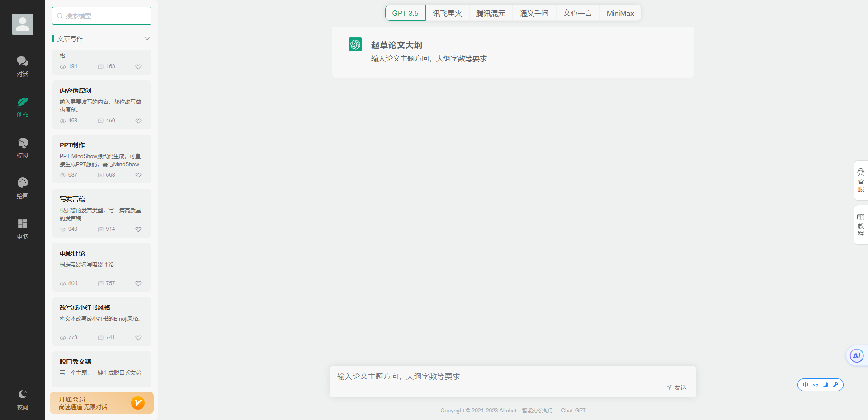Image resolution: width=868 pixels, height=420 pixels.
Task: Switch to the 文心一言 model tab
Action: (578, 13)
